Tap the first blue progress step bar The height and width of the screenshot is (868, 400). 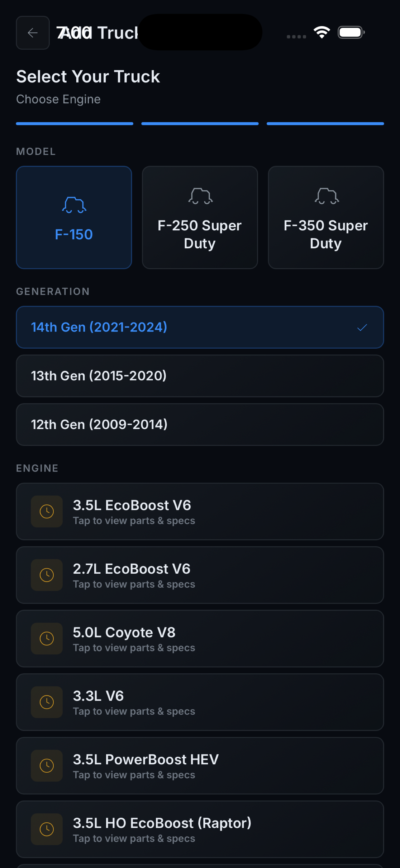coord(75,124)
